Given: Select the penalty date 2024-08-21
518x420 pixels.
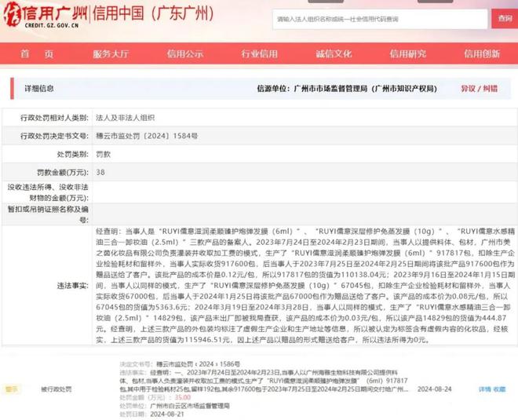Looking at the screenshot, I should click(167, 414).
